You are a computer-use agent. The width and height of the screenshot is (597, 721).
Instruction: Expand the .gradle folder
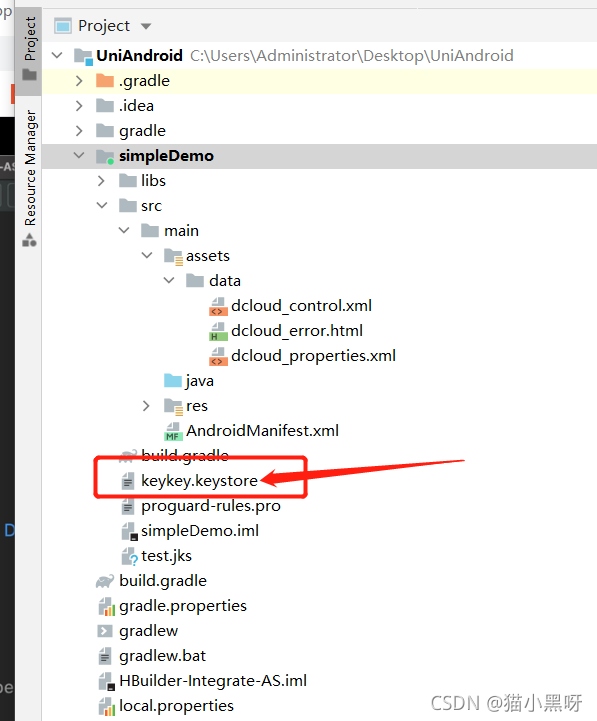coord(79,81)
